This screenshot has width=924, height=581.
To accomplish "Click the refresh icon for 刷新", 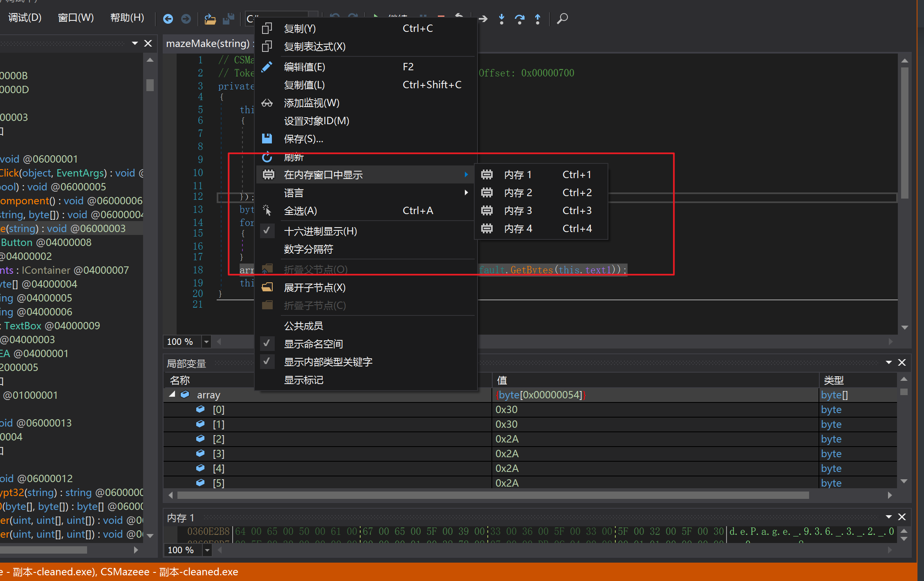I will tap(267, 157).
